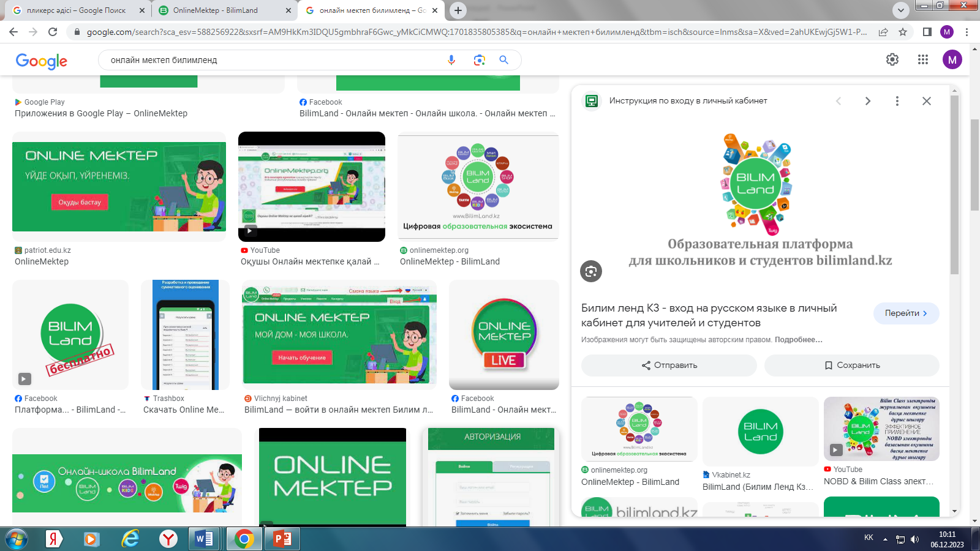Click the 'Сохранить' save button
The image size is (980, 551).
click(x=852, y=365)
